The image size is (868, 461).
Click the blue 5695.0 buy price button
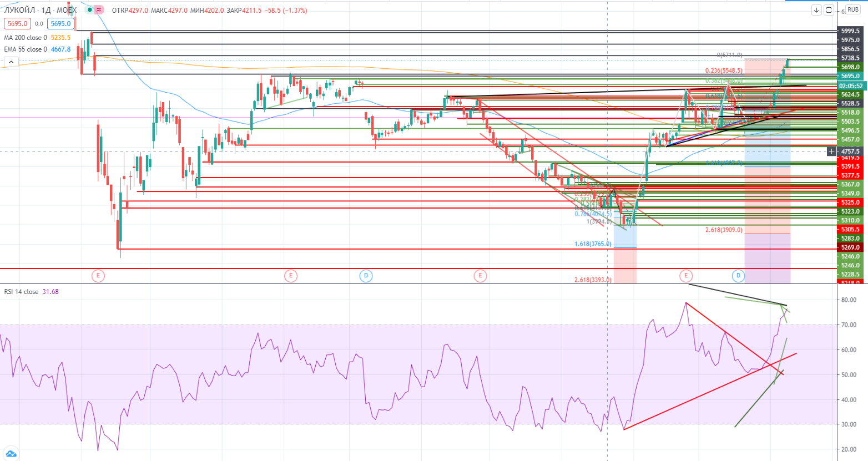[60, 24]
